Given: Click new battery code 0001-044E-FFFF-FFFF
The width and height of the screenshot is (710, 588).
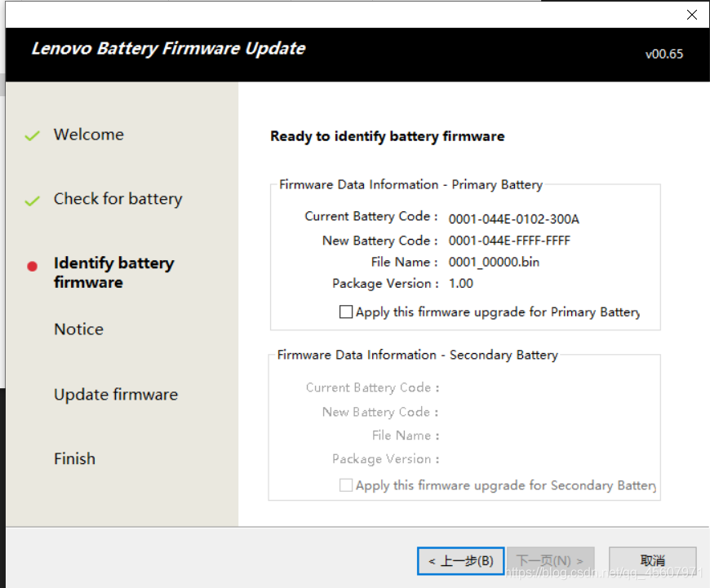Looking at the screenshot, I should [509, 241].
